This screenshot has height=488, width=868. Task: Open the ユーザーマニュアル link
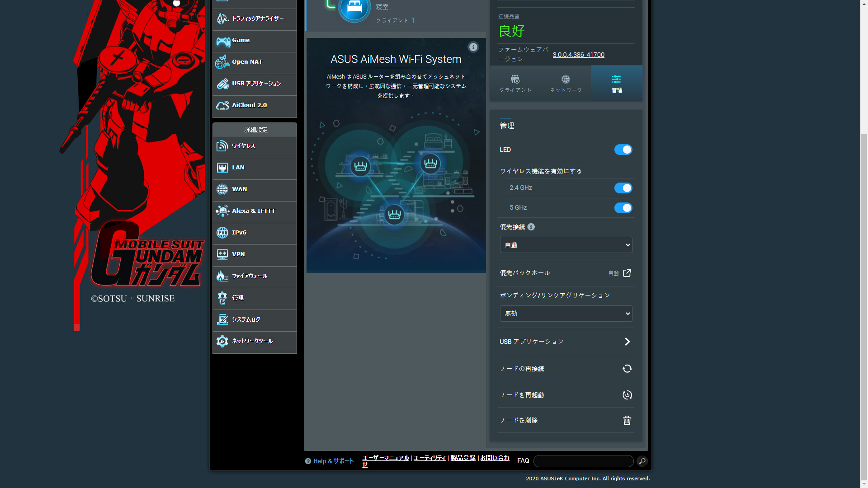[385, 458]
